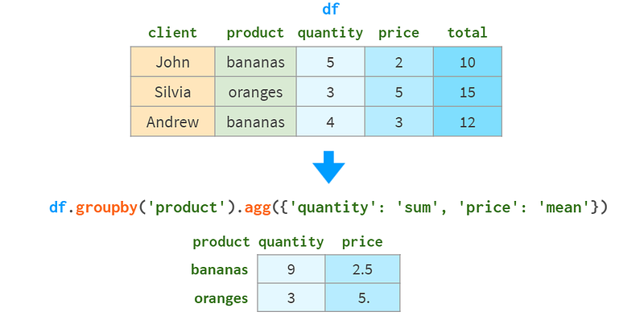Image resolution: width=644 pixels, height=316 pixels.
Task: Click the agg keyword in the code
Action: [258, 208]
